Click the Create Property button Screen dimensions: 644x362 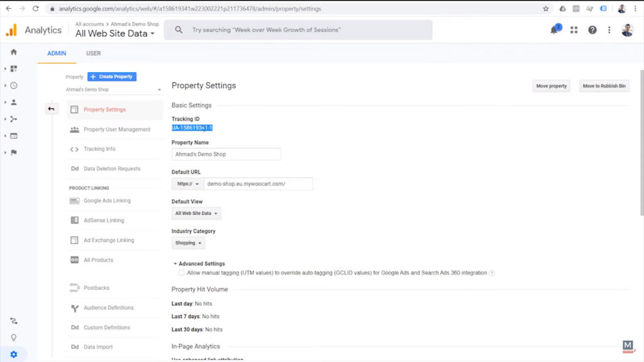(x=111, y=76)
